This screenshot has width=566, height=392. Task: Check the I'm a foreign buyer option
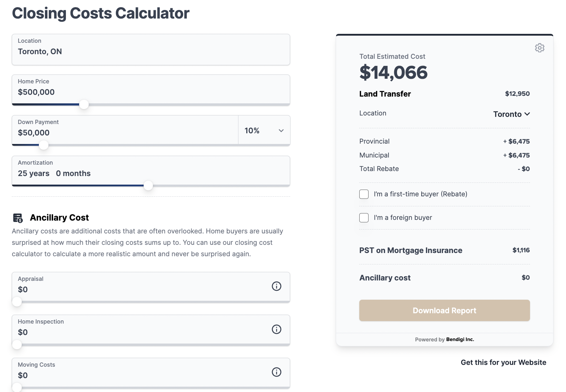click(364, 217)
